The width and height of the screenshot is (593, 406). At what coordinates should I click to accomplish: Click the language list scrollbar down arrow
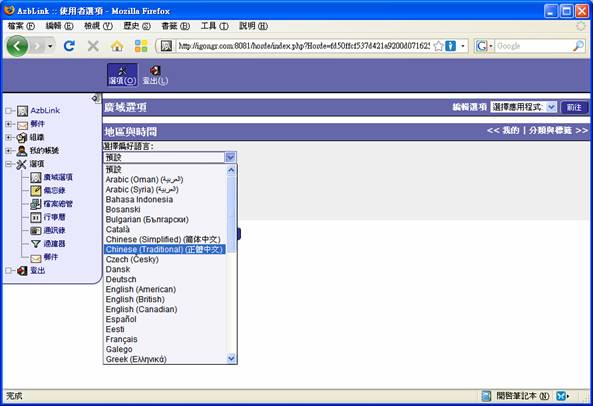[231, 358]
